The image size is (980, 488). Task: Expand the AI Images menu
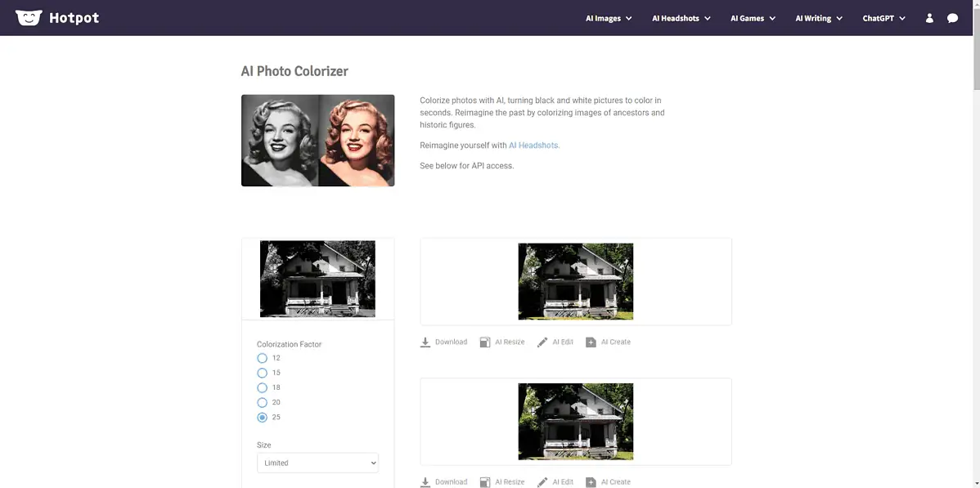609,18
